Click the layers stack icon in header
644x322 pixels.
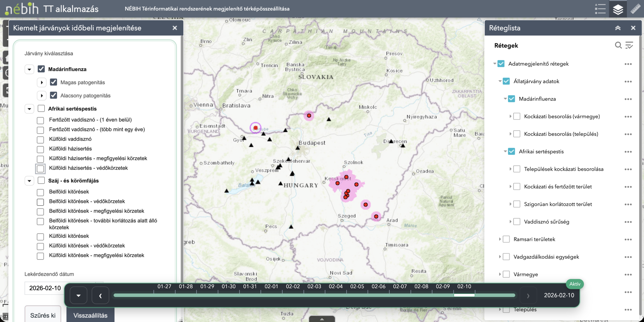tap(618, 9)
